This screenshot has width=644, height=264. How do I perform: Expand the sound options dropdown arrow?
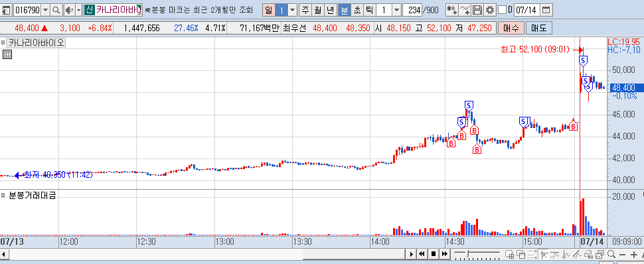[78, 10]
